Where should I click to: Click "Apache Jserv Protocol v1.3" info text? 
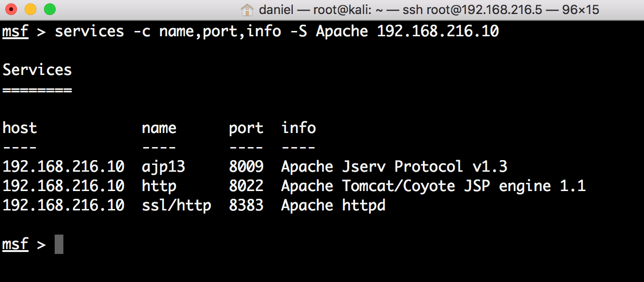[x=394, y=167]
